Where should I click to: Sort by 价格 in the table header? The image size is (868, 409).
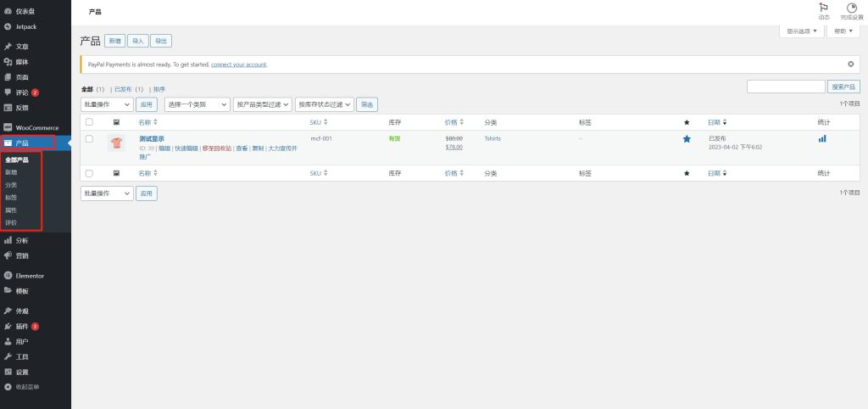point(454,122)
